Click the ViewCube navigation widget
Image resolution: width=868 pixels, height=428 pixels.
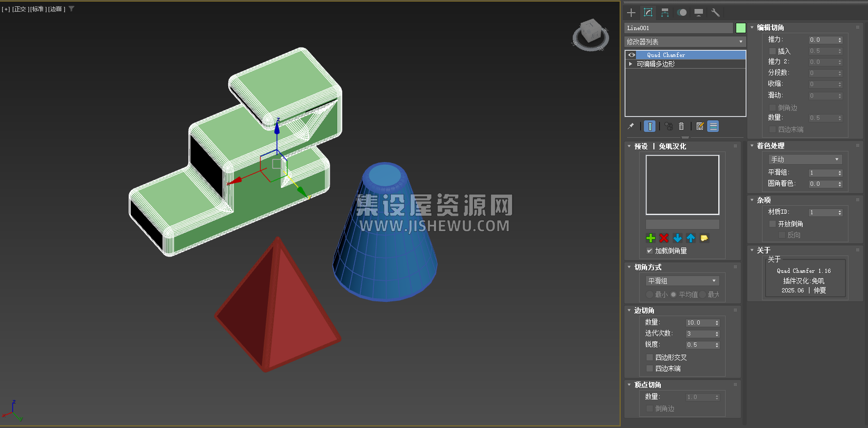tap(591, 34)
